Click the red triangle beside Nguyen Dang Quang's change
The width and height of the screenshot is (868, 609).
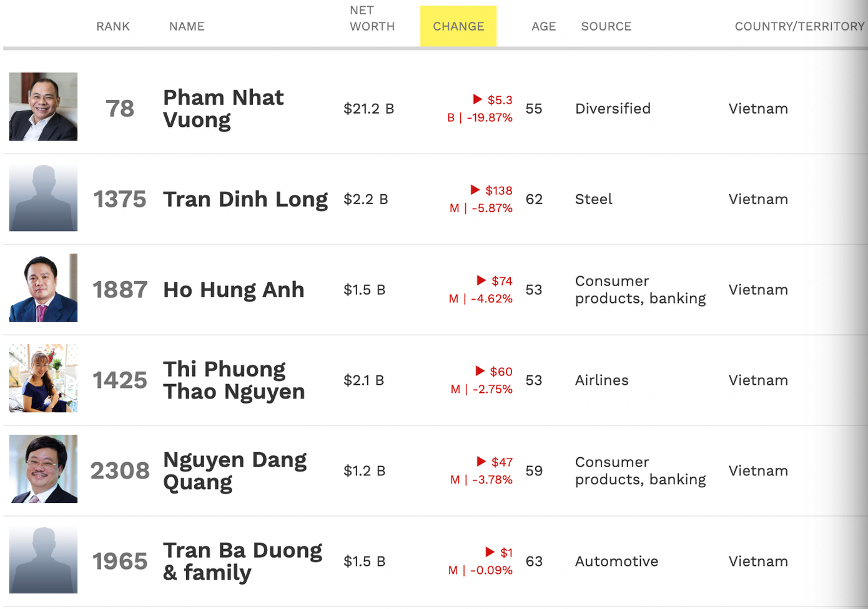point(481,462)
